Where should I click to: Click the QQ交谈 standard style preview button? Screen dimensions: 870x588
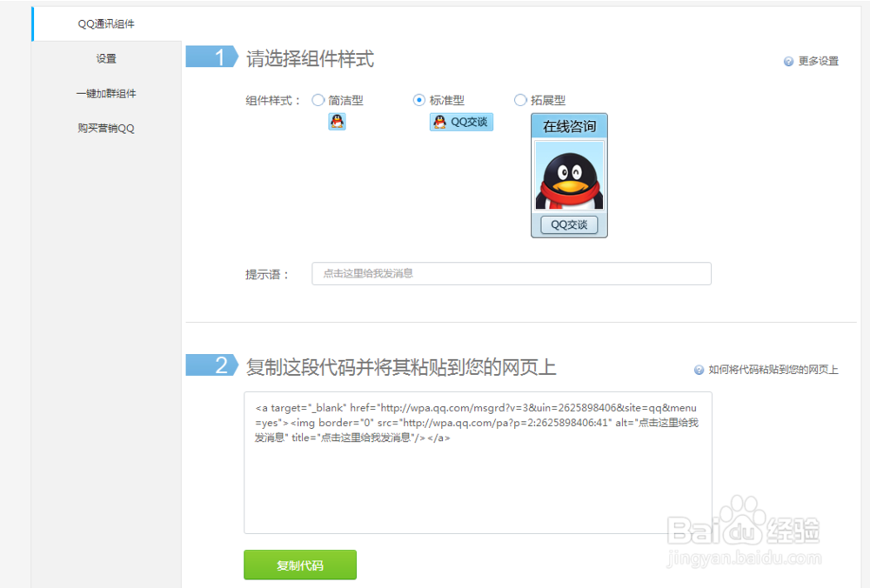[461, 122]
